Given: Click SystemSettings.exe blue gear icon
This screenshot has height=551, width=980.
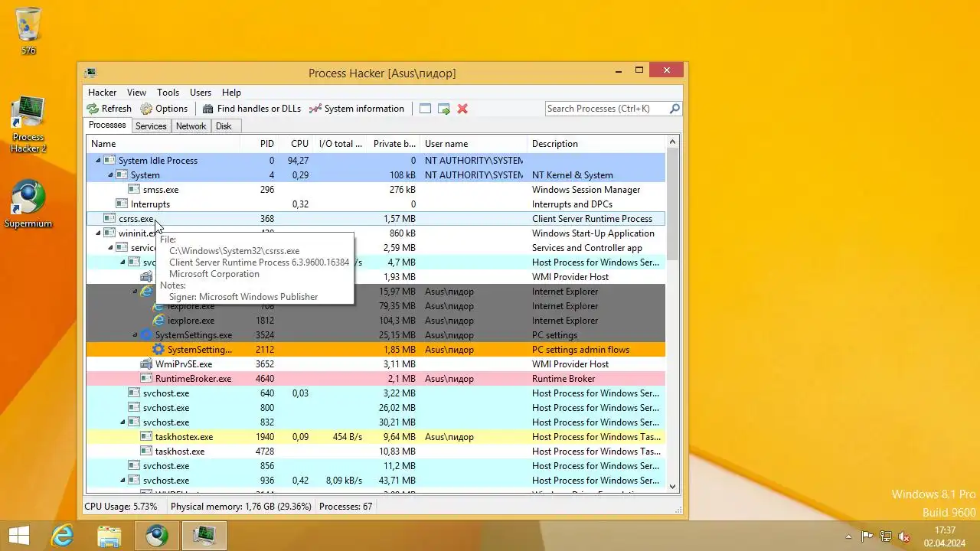Looking at the screenshot, I should [x=146, y=335].
